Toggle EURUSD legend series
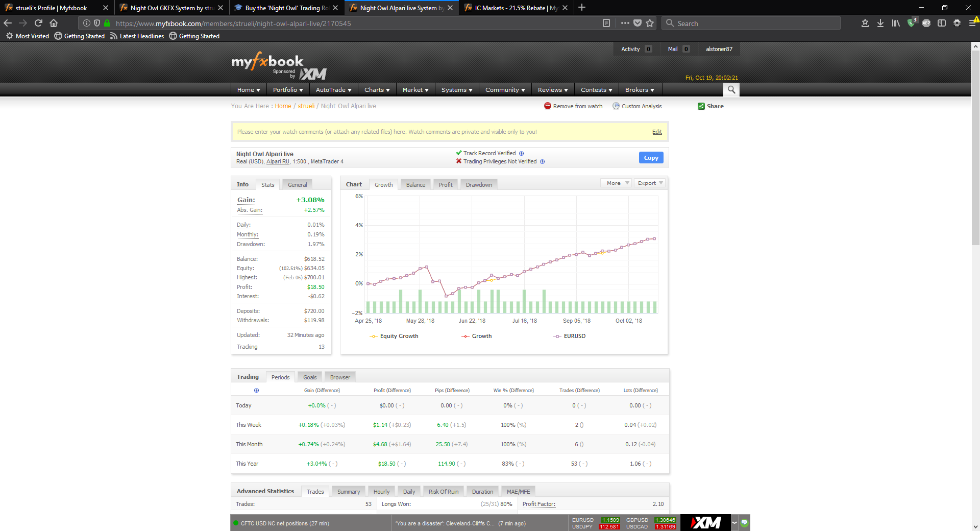 (x=570, y=336)
